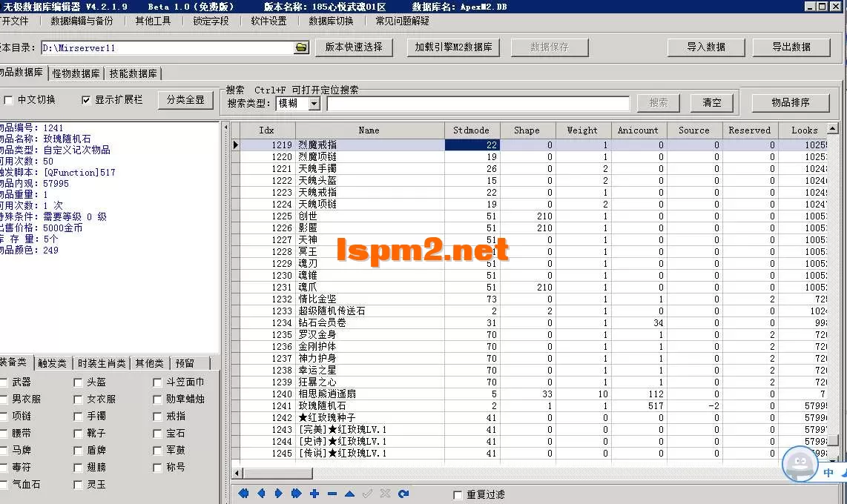The image size is (847, 504).
Task: Click the floating assistant robot icon
Action: 800,463
